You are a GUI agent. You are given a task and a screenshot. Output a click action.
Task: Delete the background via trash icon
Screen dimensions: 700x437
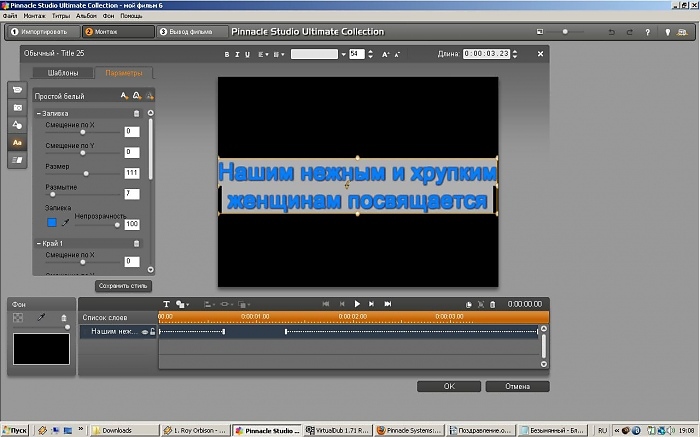[x=63, y=318]
